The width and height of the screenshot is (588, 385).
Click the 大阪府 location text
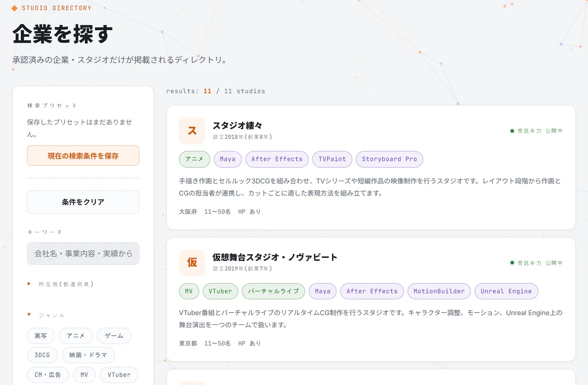coord(188,212)
